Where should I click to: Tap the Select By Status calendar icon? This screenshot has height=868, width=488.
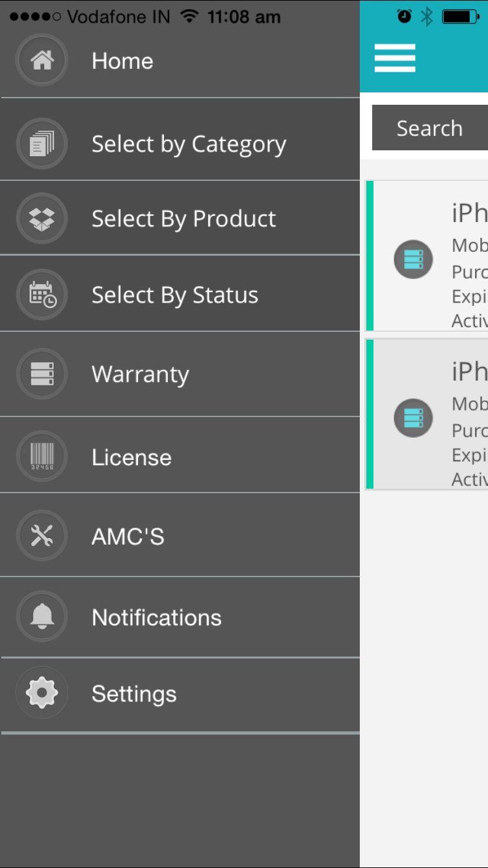click(42, 295)
